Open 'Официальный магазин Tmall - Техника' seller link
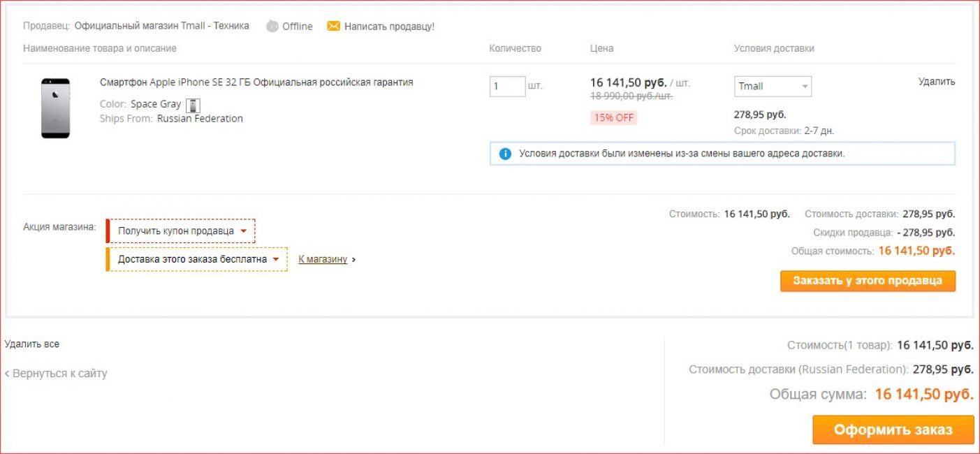980x454 pixels. tap(161, 26)
